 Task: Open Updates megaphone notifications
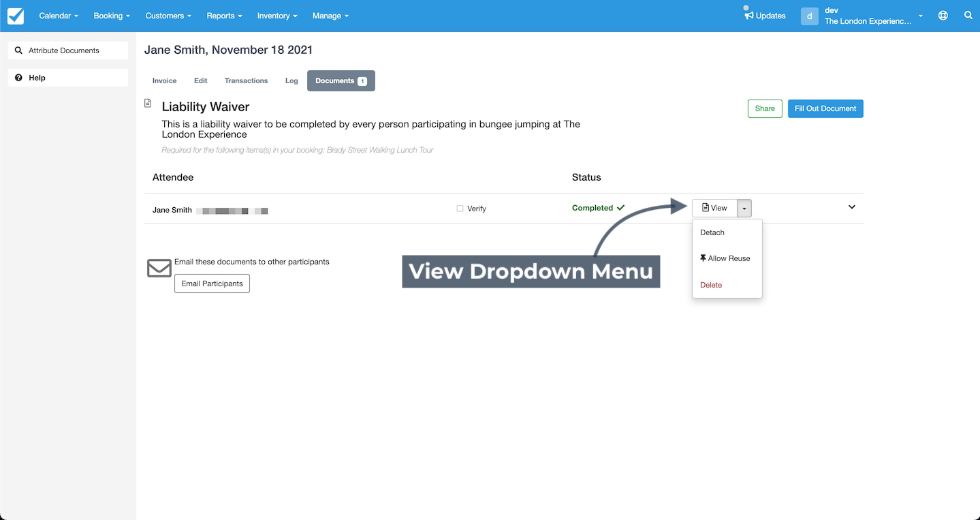coord(765,16)
